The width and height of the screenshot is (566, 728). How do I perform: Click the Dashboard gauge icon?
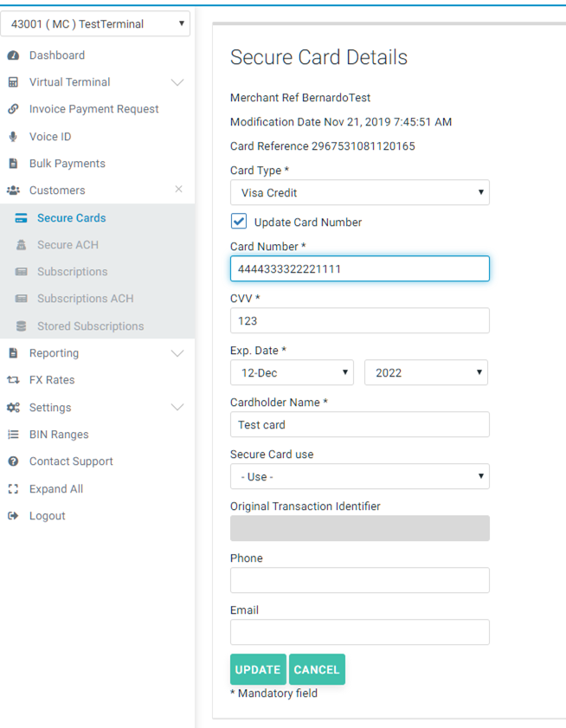point(13,55)
